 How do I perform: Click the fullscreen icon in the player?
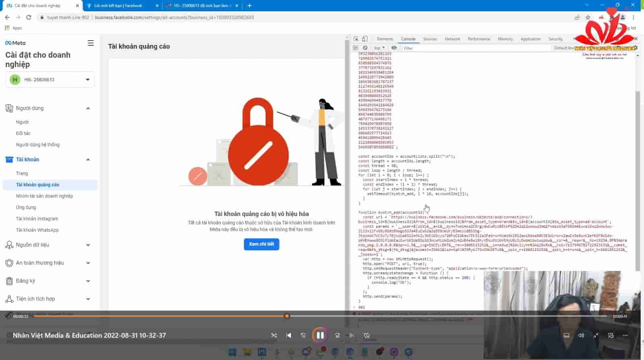pos(611,335)
